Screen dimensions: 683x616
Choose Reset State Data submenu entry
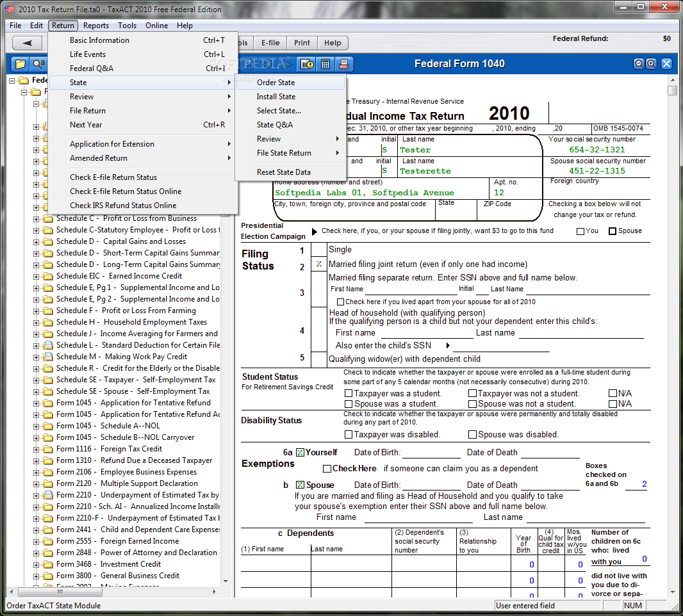coord(290,172)
